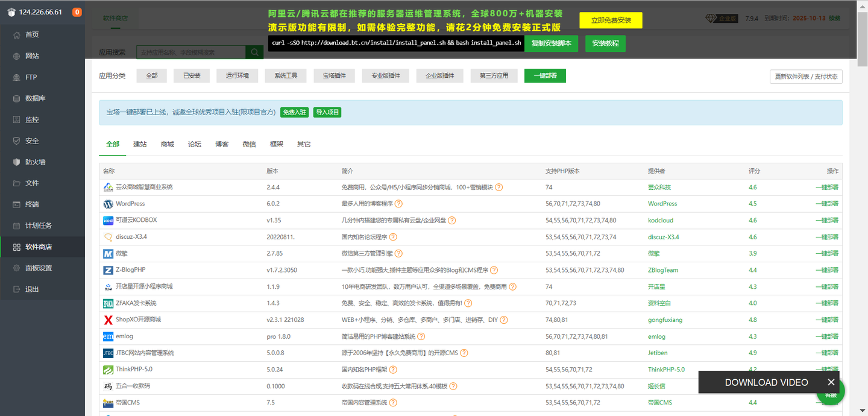The height and width of the screenshot is (416, 868).
Task: Click the green 客服 floating button
Action: pos(832,395)
